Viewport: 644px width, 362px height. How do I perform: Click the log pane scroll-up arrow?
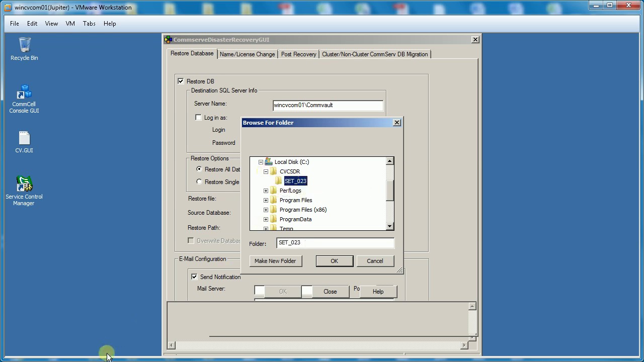(472, 306)
